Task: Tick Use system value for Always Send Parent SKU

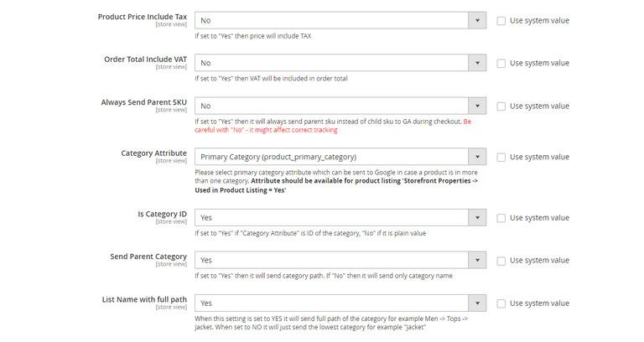Action: click(x=501, y=106)
